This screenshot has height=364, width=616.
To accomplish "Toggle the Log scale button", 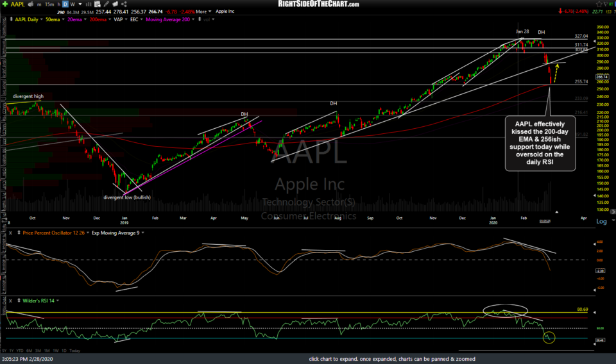I will [x=601, y=221].
